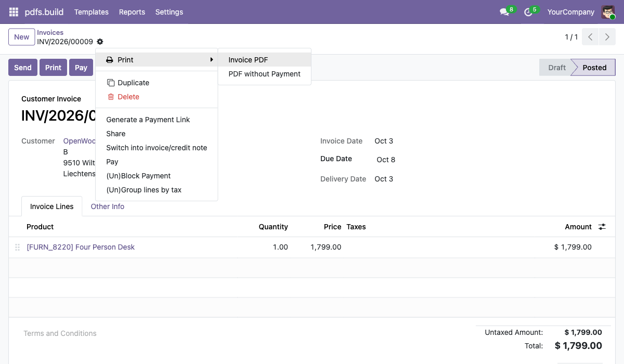This screenshot has height=364, width=624.
Task: Choose Delete in the actions menu
Action: tap(157, 97)
